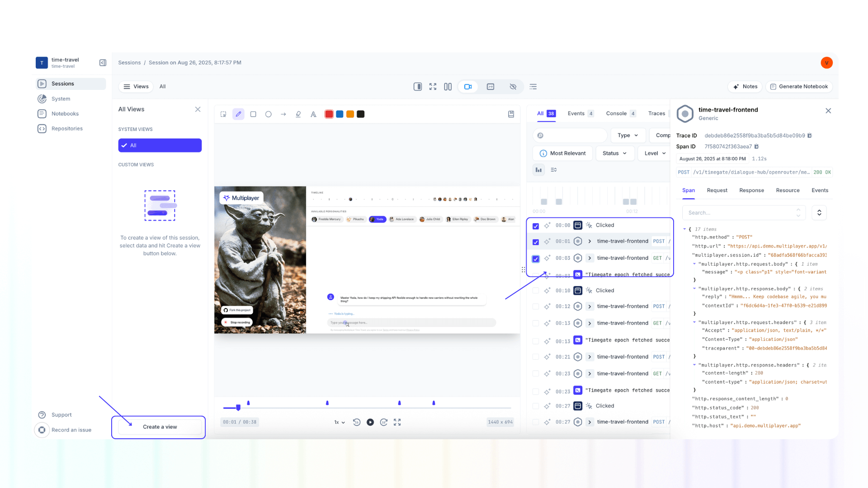Click the Create a view button

click(x=160, y=427)
